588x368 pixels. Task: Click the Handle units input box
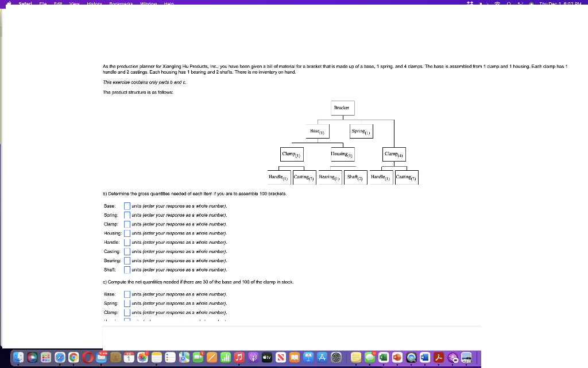(x=127, y=243)
